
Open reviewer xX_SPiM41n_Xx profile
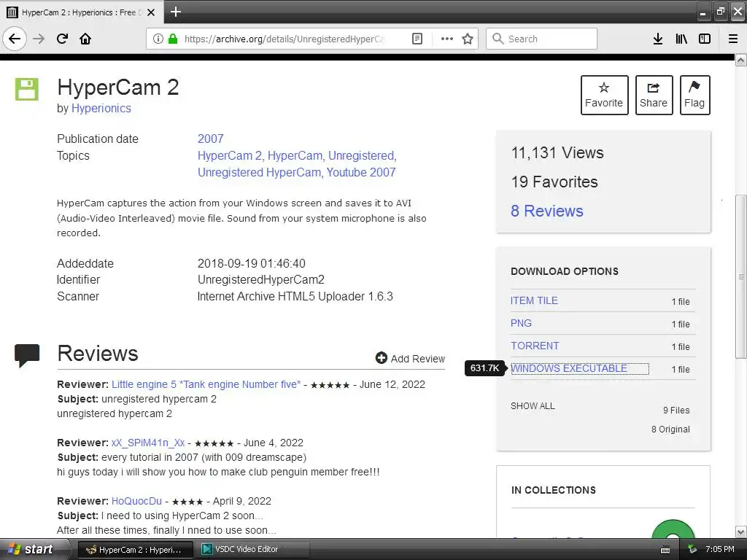click(x=148, y=443)
